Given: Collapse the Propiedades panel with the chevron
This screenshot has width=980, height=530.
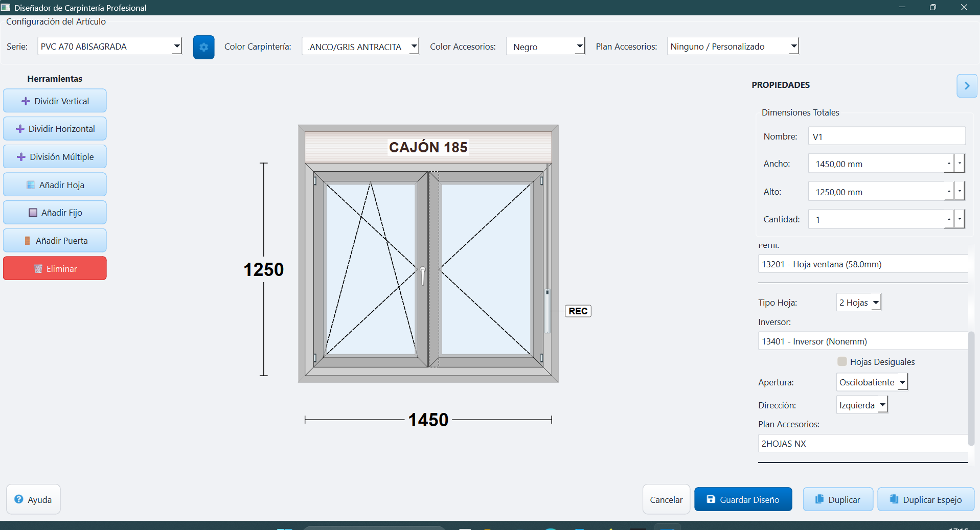Looking at the screenshot, I should click(966, 86).
